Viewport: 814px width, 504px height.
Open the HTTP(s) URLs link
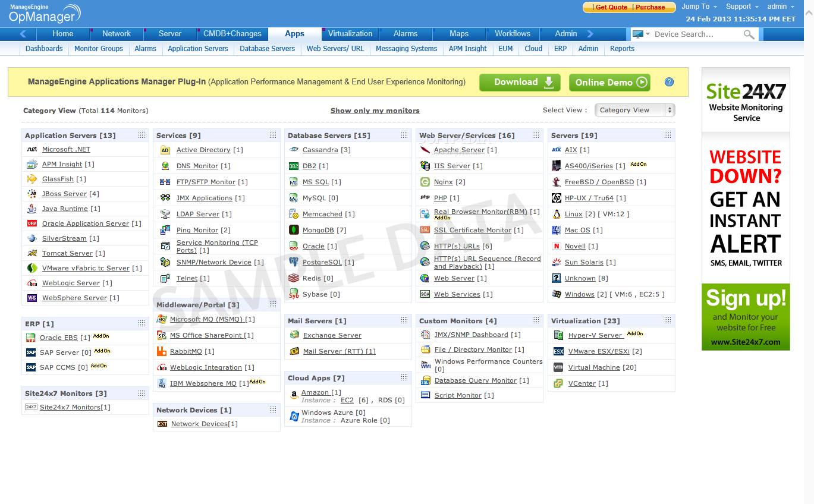pyautogui.click(x=457, y=246)
